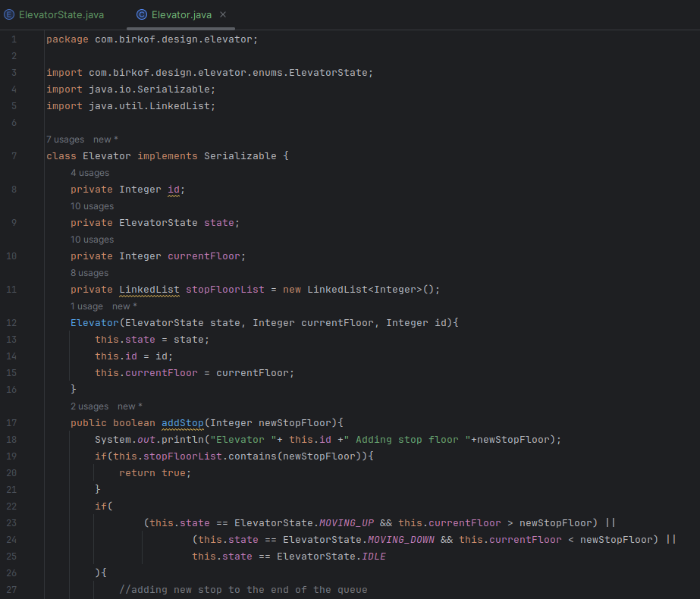Click line number 7 in the gutter
The image size is (700, 599).
click(14, 155)
